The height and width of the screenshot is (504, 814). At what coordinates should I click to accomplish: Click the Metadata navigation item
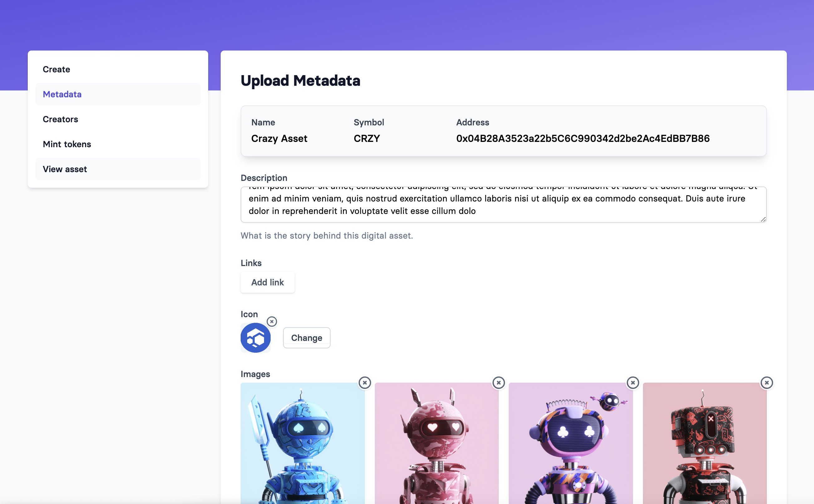click(62, 94)
